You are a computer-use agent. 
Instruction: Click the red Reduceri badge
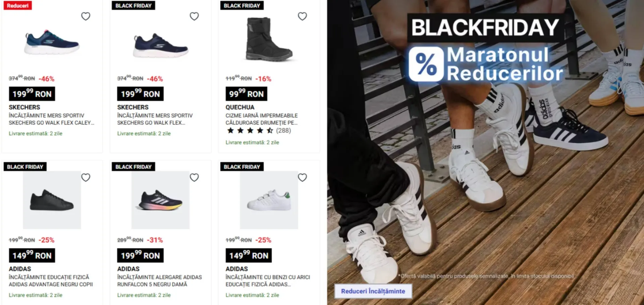18,5
